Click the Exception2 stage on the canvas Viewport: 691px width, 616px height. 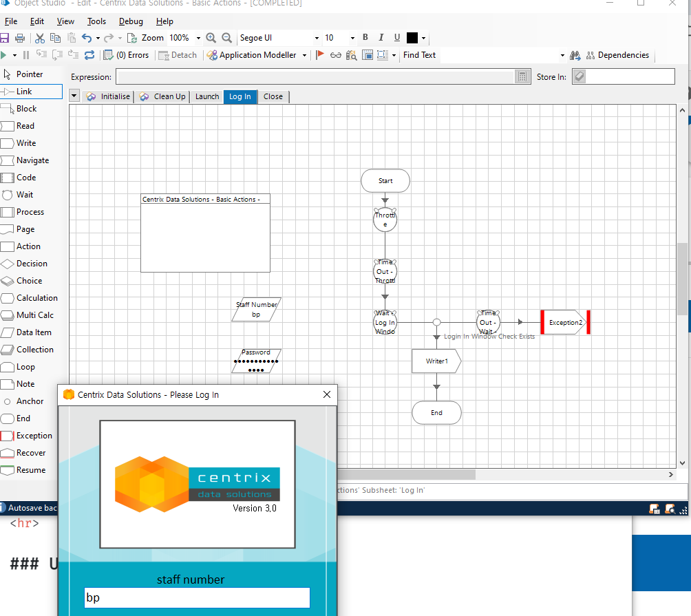pos(566,323)
